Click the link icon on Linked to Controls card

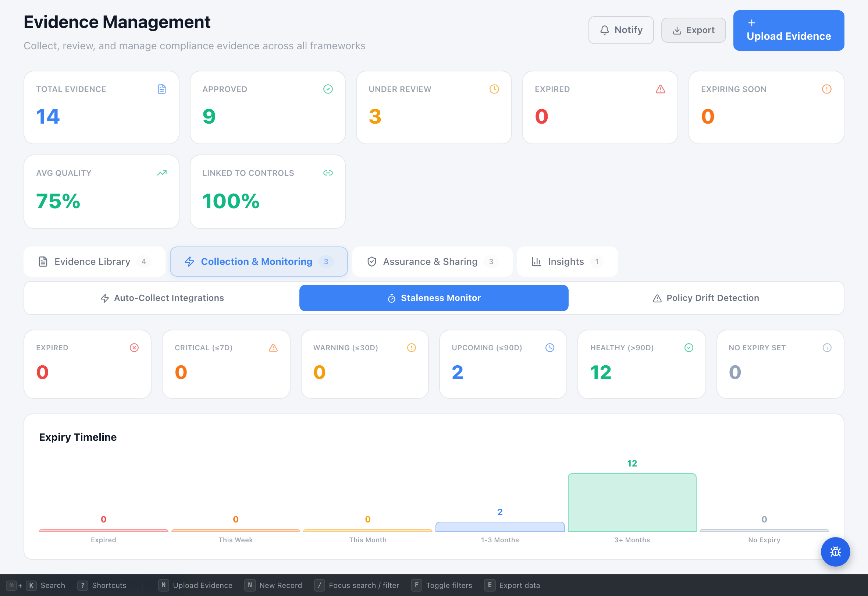(x=328, y=173)
